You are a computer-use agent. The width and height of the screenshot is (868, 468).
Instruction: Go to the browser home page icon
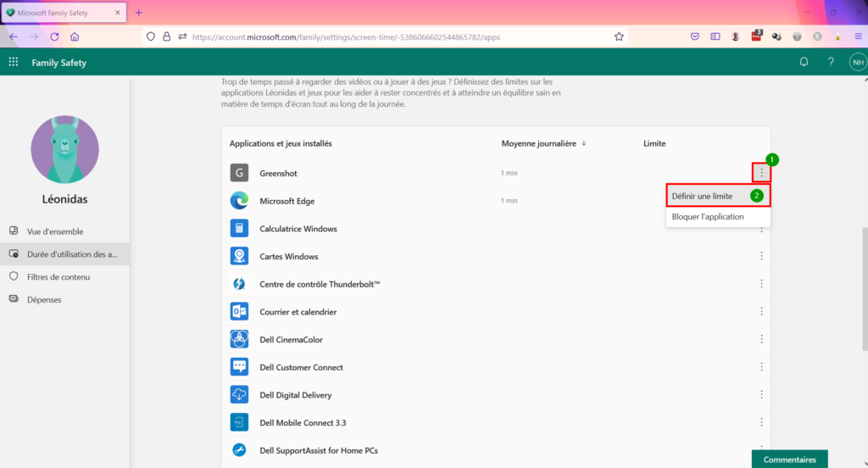[x=75, y=37]
